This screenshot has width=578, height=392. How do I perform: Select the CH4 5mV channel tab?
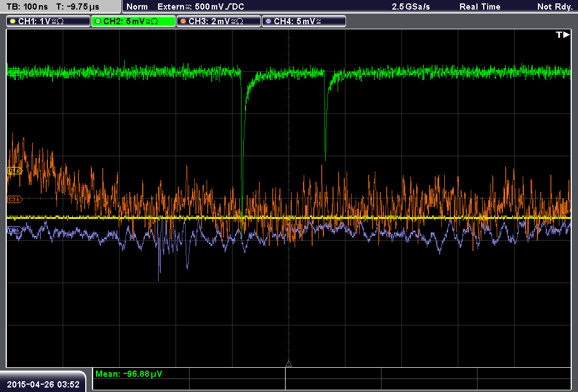click(304, 21)
